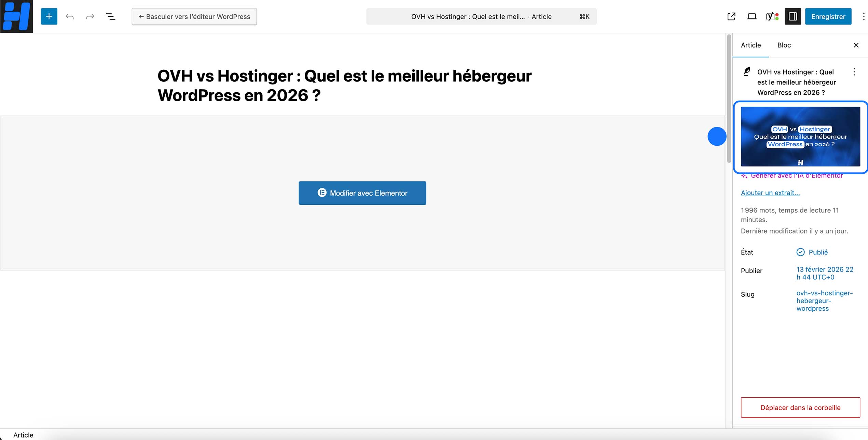The width and height of the screenshot is (868, 440).
Task: Switch back to the WordPress editor
Action: tap(194, 16)
